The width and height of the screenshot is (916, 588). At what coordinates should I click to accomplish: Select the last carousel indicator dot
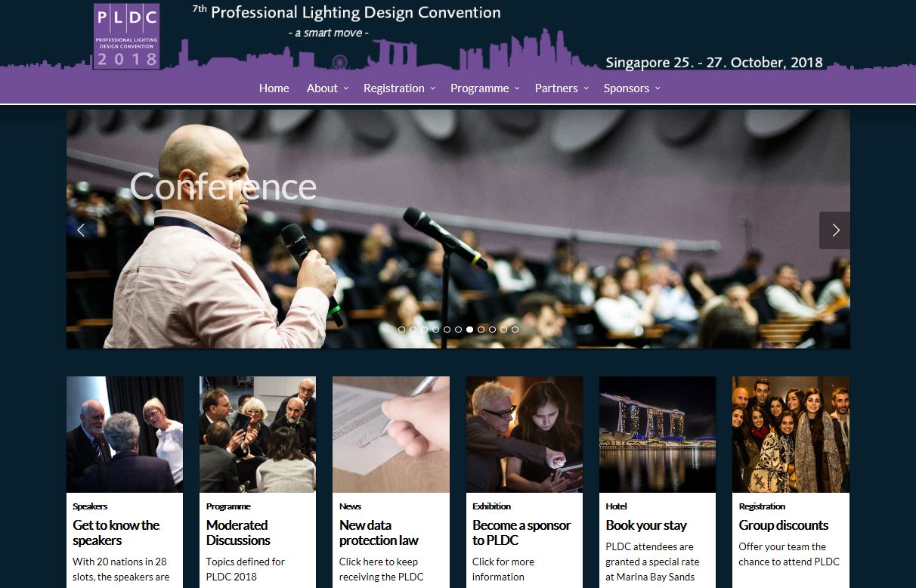click(x=515, y=330)
